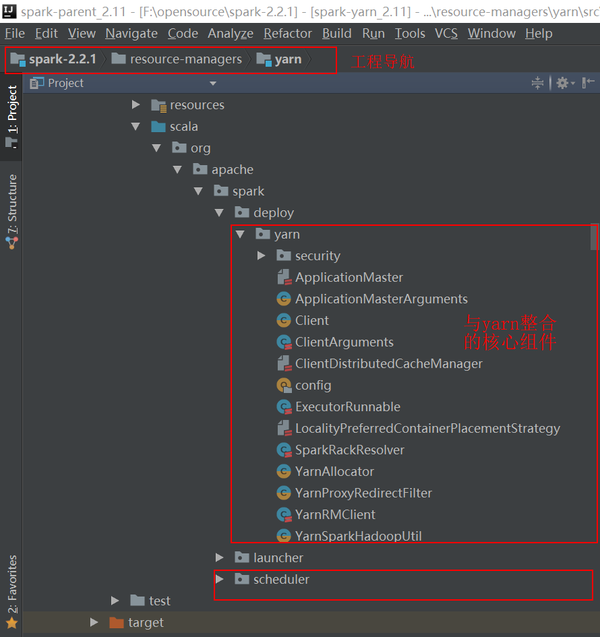The image size is (600, 637).
Task: Click the Hide panel icon
Action: pos(588,83)
